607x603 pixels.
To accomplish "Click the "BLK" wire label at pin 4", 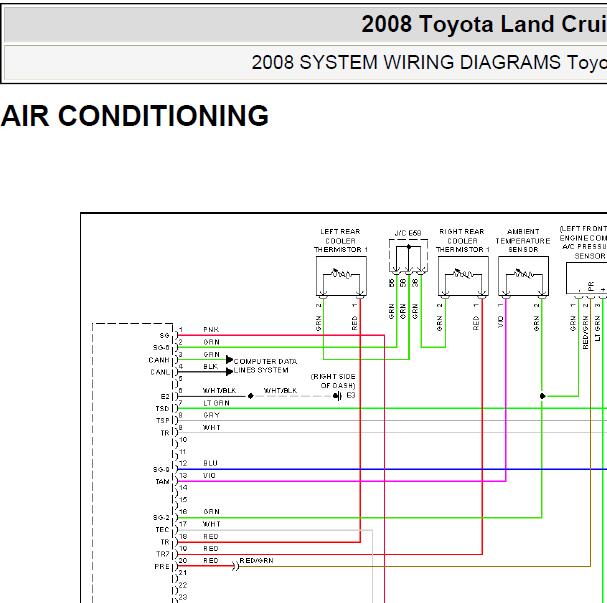I will pos(210,366).
